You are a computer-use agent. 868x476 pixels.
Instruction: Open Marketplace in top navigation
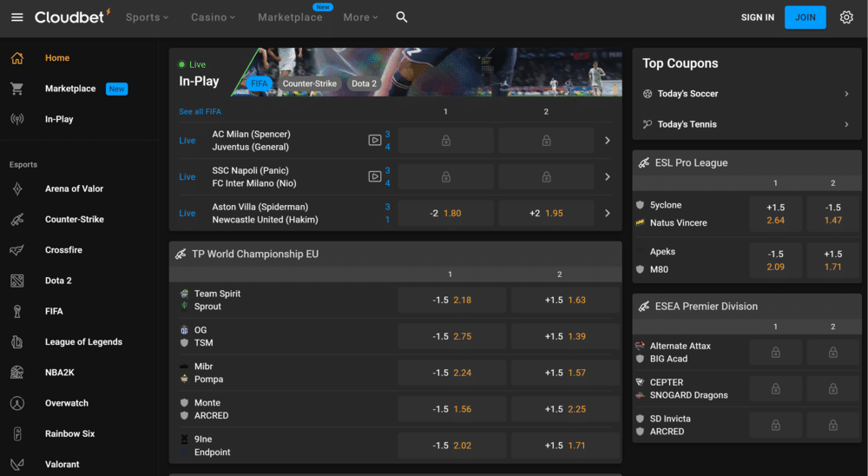click(x=290, y=17)
